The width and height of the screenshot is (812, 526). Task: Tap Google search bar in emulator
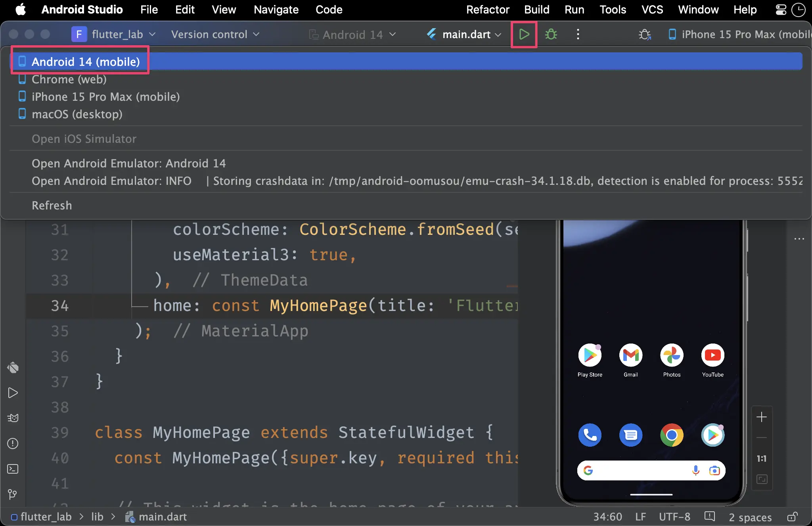click(x=651, y=470)
